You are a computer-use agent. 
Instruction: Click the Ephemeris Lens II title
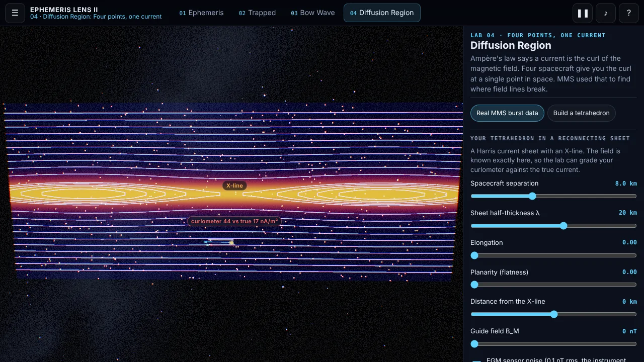64,10
